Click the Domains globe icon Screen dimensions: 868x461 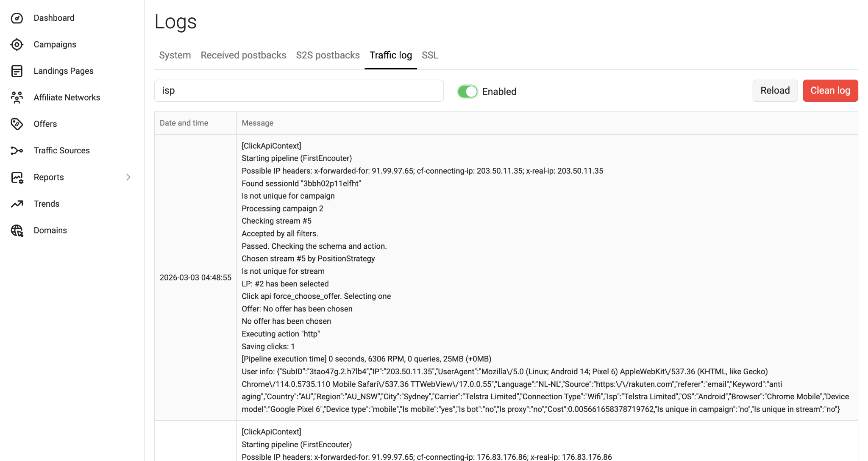pyautogui.click(x=17, y=230)
